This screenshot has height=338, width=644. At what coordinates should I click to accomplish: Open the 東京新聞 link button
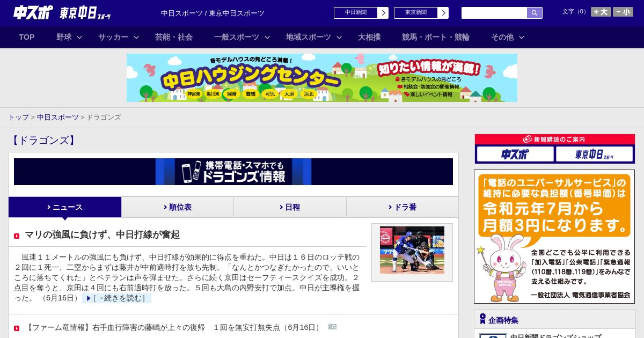click(x=416, y=13)
